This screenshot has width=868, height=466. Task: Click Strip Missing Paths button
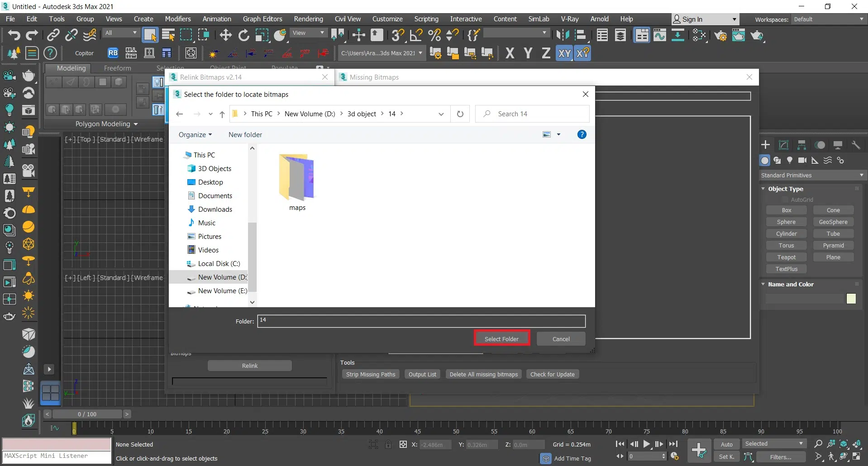coord(370,374)
